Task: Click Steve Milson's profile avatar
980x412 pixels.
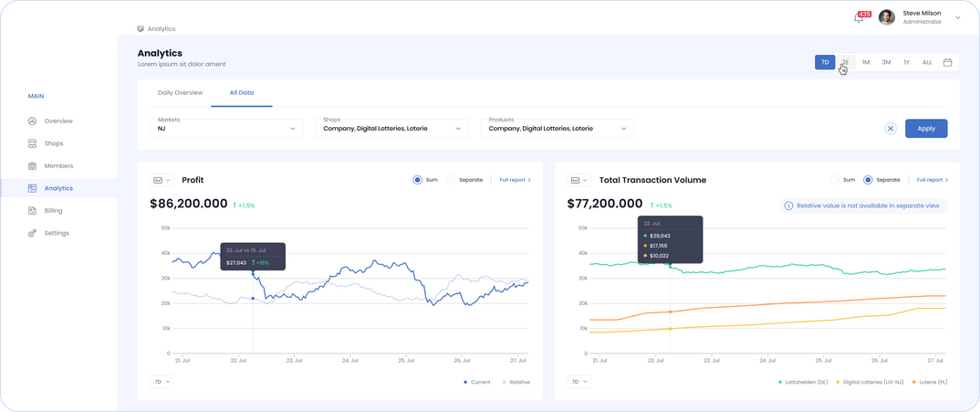Action: pos(886,17)
